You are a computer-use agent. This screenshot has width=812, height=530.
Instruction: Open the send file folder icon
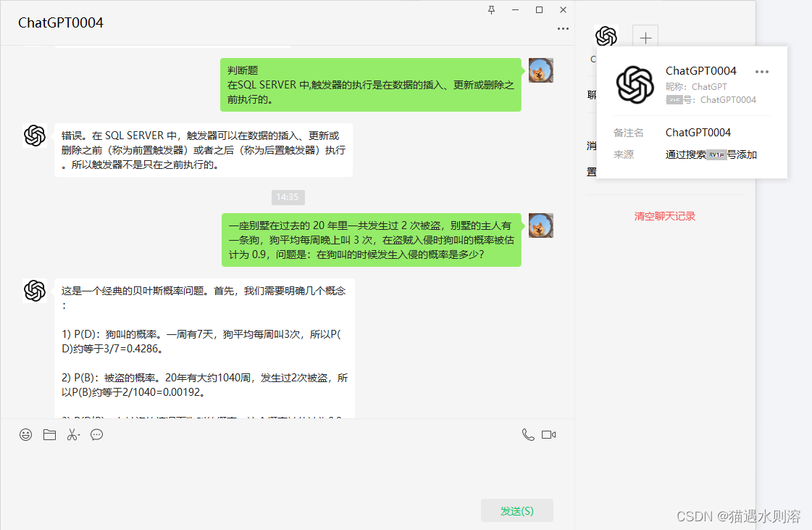50,434
